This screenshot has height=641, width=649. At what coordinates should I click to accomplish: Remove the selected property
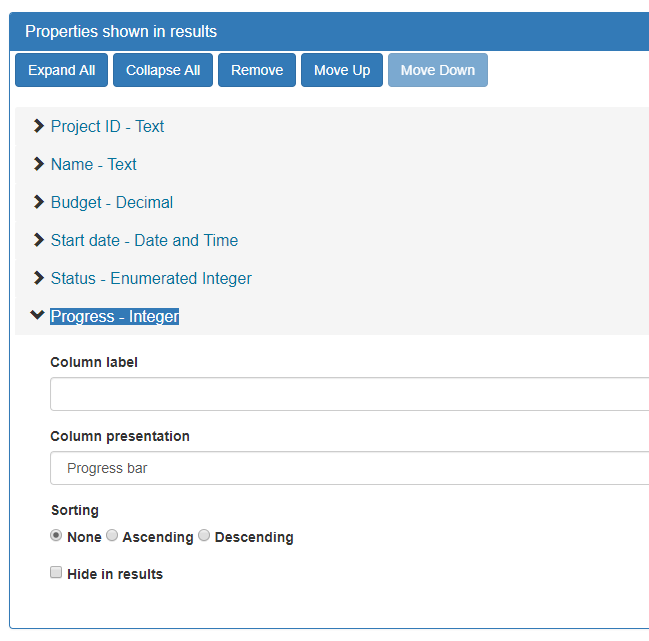point(257,70)
